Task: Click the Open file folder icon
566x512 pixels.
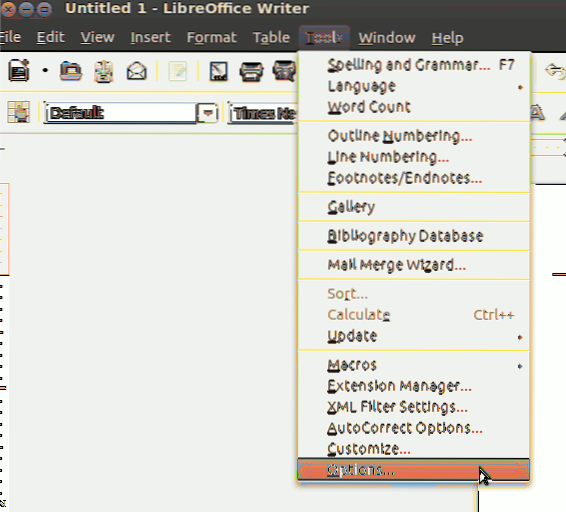Action: point(71,71)
